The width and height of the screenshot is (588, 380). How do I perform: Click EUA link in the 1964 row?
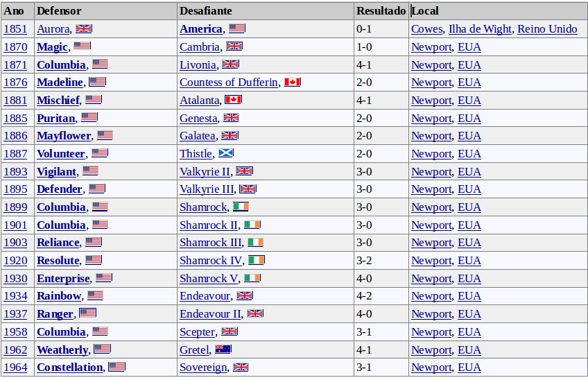coord(469,368)
